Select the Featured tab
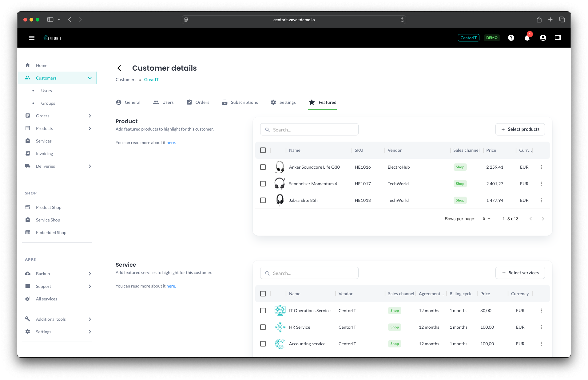 pyautogui.click(x=322, y=102)
